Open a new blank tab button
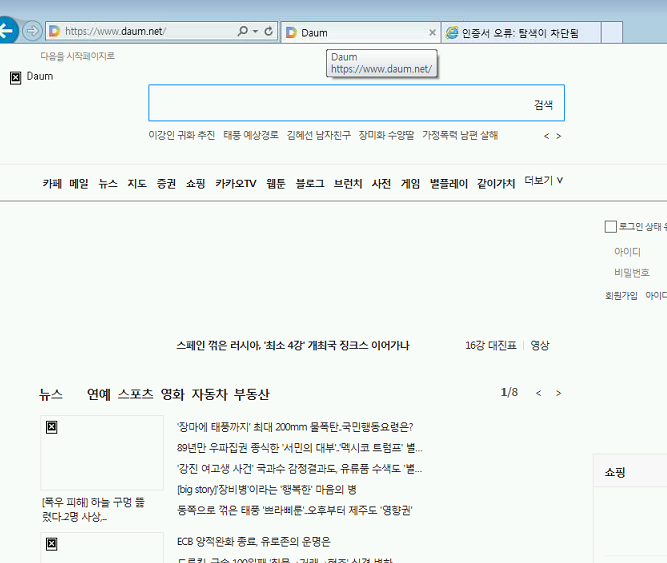Image resolution: width=667 pixels, height=563 pixels. [612, 33]
